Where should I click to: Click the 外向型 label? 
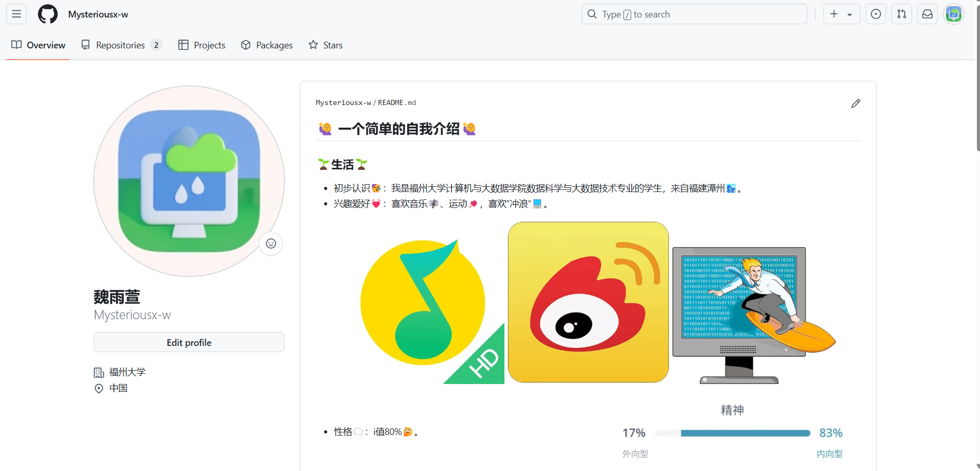[635, 453]
